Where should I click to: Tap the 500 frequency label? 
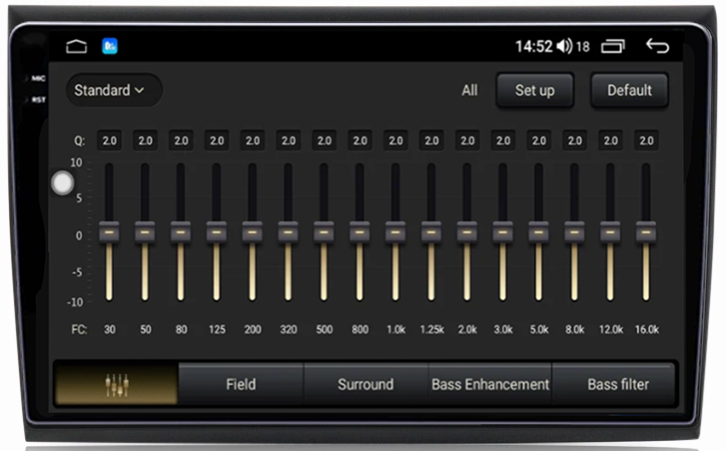point(324,330)
